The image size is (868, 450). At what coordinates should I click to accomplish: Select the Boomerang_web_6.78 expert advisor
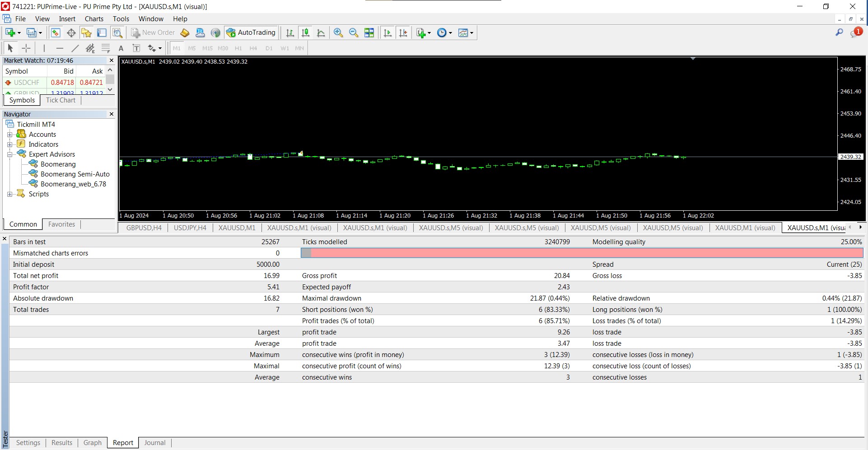[x=73, y=184]
